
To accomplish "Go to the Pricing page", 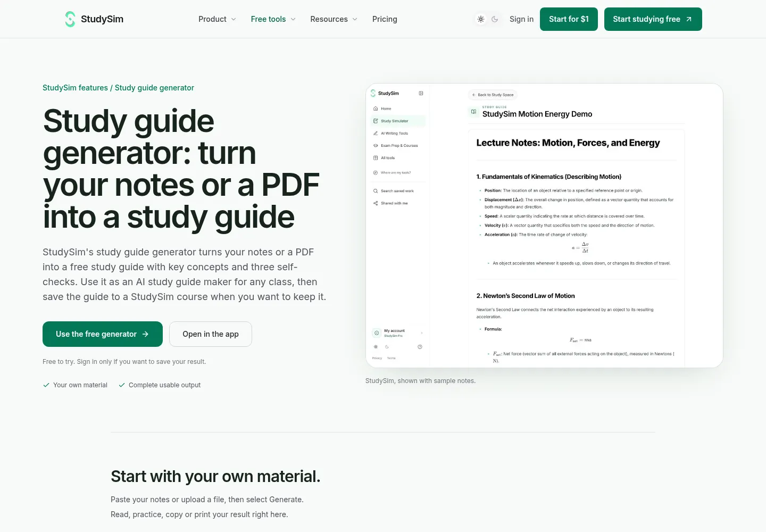I will point(385,19).
